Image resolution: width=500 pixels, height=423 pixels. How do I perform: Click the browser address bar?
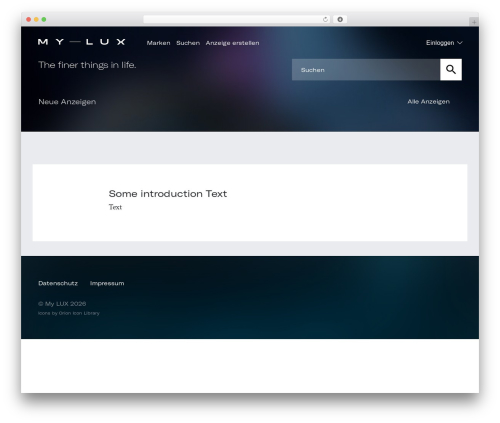pos(236,19)
